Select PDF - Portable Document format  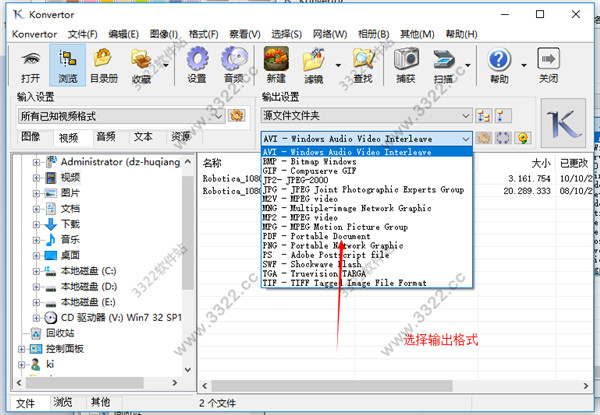coord(367,236)
